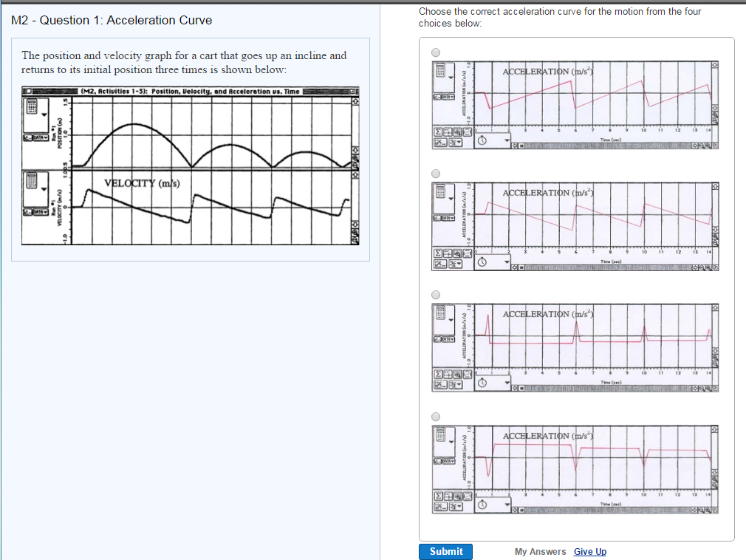Click the curve fit icon in first graph toolbar

[x=440, y=143]
